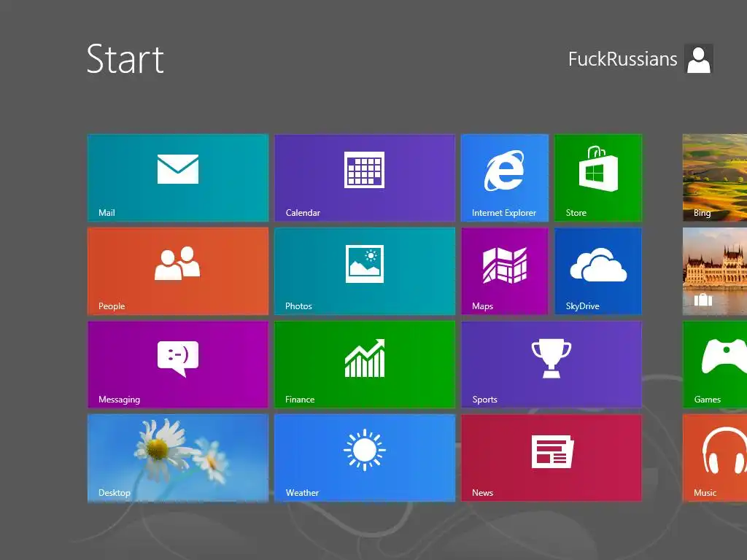Open the Games tile

(715, 365)
